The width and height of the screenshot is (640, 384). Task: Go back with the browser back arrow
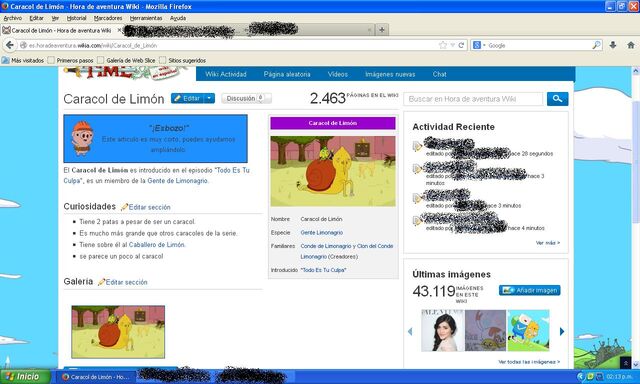[x=10, y=45]
